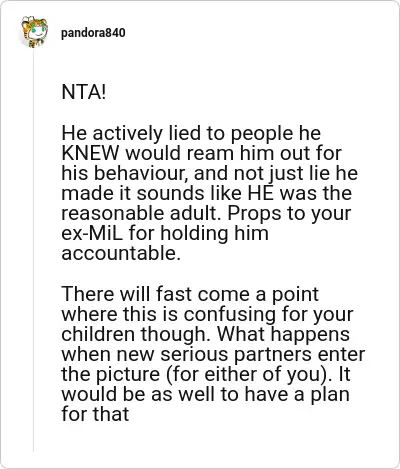
Task: Select the NTA! verdict text
Action: [x=84, y=92]
